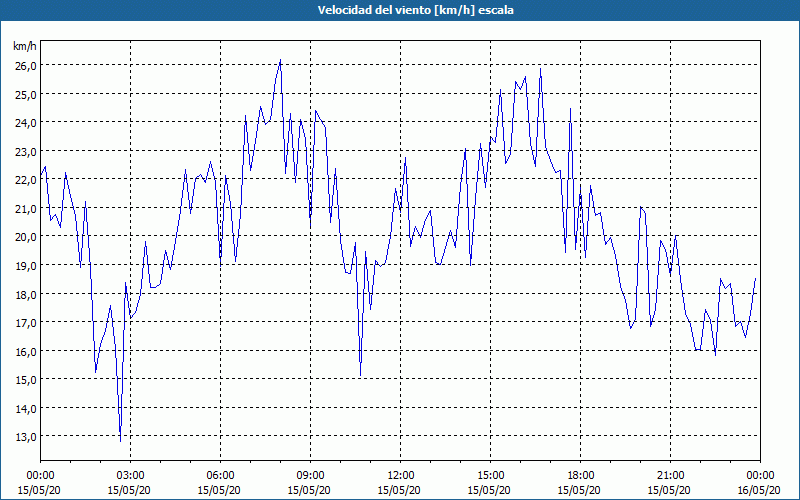Click the "13,0" y-axis value
This screenshot has height=500, width=800.
click(25, 437)
